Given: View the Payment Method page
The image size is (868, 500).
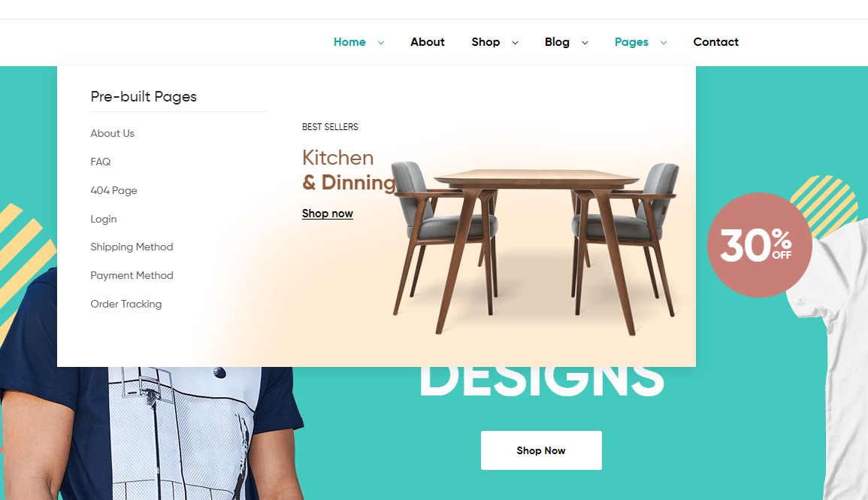Looking at the screenshot, I should (132, 276).
